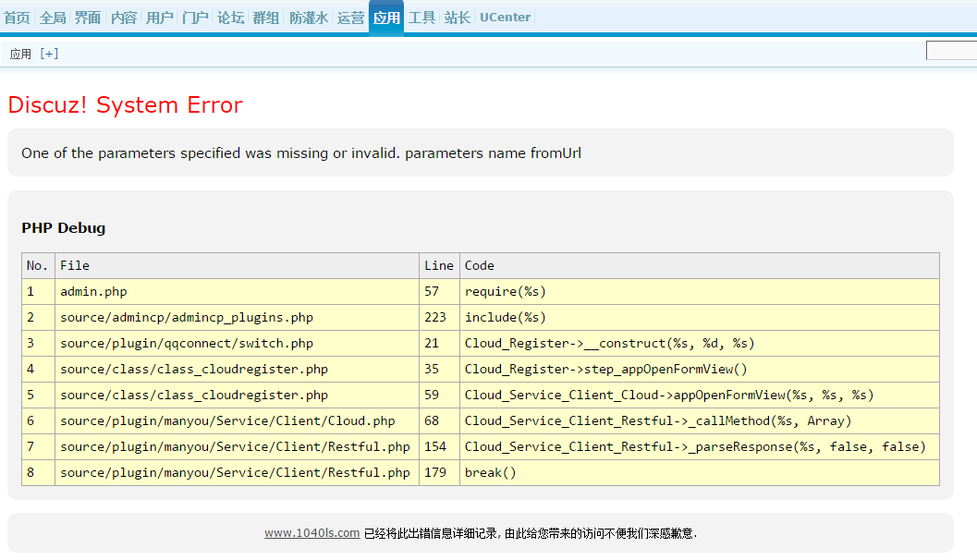Click the step_appOpenFormView() code cell
The height and width of the screenshot is (560, 977).
pos(700,370)
